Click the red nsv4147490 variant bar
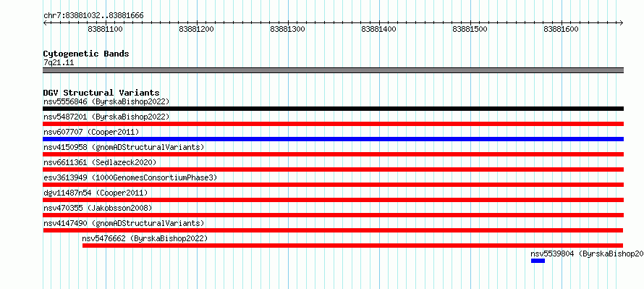 [333, 230]
